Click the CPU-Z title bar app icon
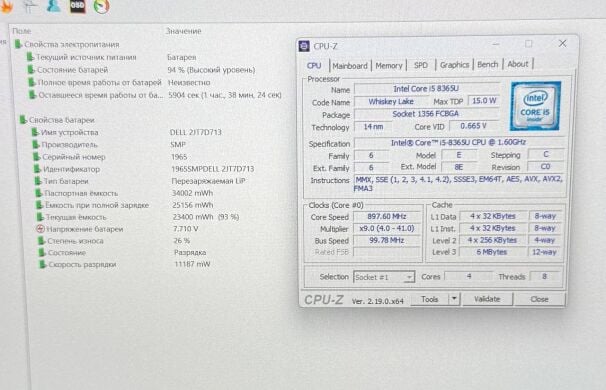The width and height of the screenshot is (606, 390). tap(304, 46)
